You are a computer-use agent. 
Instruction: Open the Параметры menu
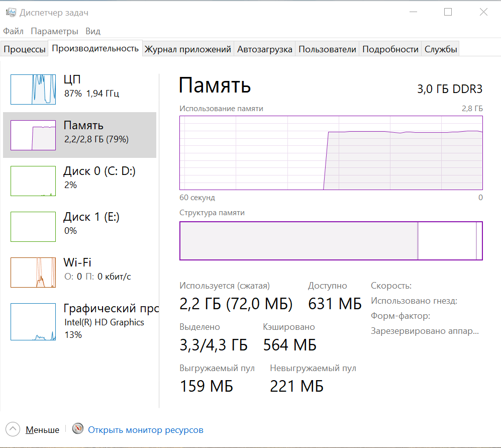(54, 31)
